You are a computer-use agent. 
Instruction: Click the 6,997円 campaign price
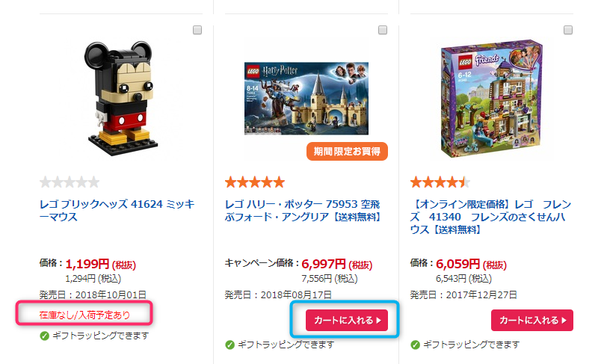(x=324, y=264)
